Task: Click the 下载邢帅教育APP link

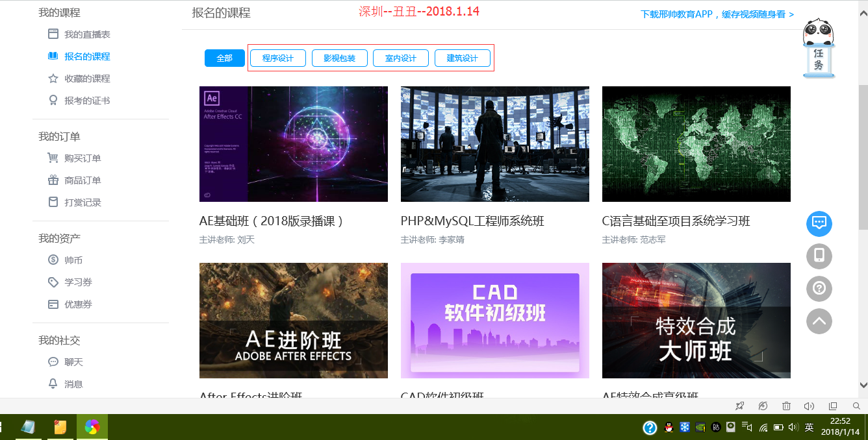Action: pos(717,14)
